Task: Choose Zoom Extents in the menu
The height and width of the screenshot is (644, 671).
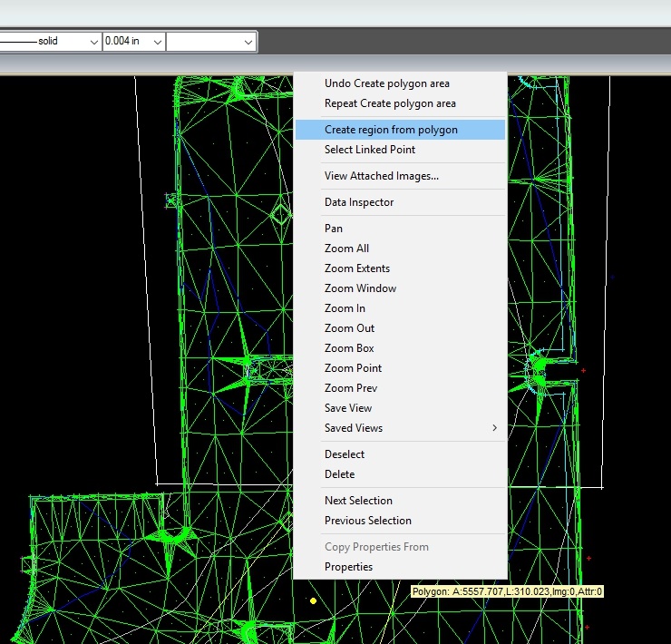Action: point(357,268)
